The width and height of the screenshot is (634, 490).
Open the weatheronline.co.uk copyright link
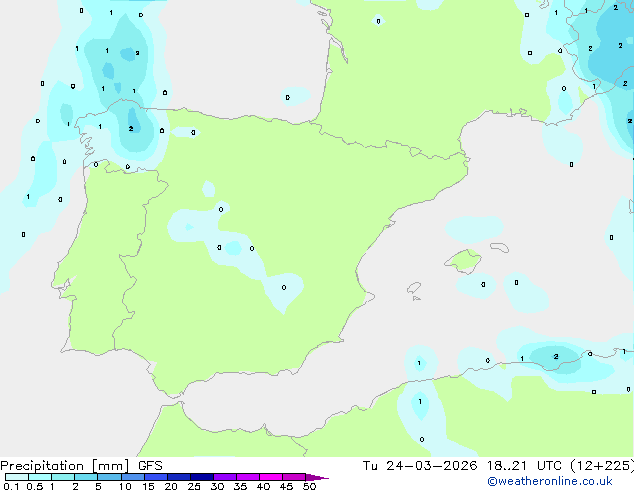tap(550, 481)
